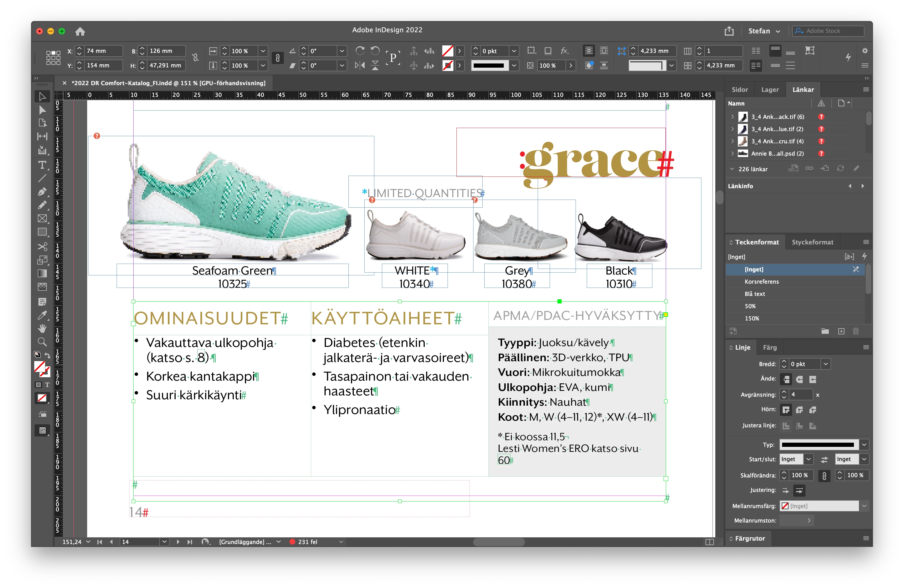
Task: Select the Scissors tool
Action: [42, 246]
